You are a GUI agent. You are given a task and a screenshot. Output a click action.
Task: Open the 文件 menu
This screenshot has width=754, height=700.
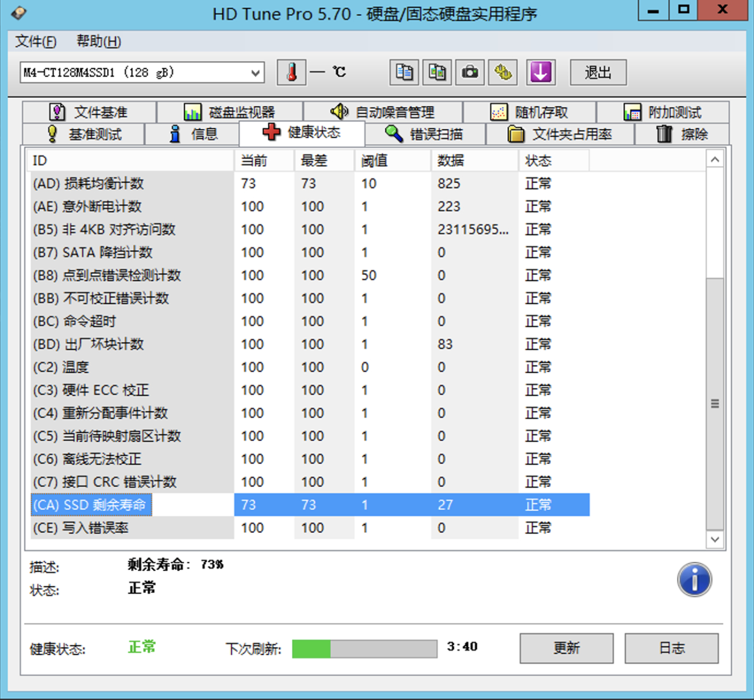click(35, 41)
